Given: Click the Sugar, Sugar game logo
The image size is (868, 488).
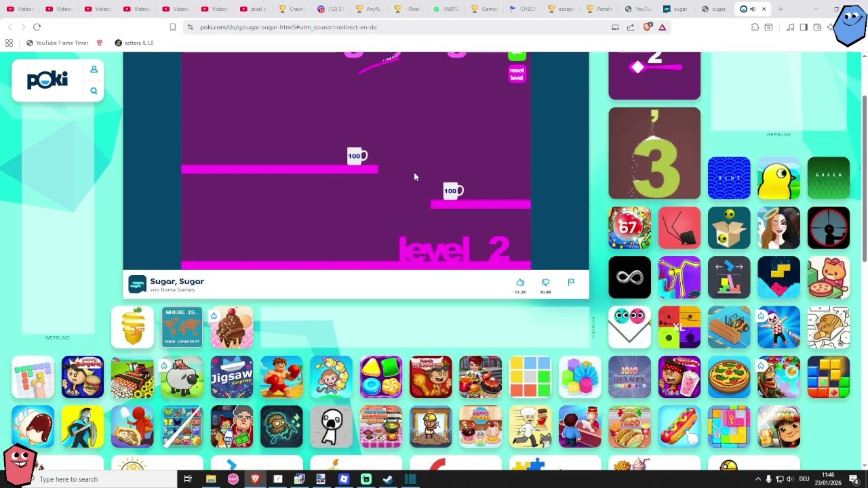Looking at the screenshot, I should (x=138, y=284).
